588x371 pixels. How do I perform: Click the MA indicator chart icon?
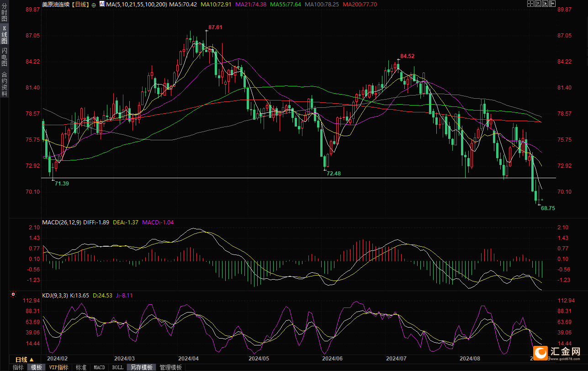(101, 4)
